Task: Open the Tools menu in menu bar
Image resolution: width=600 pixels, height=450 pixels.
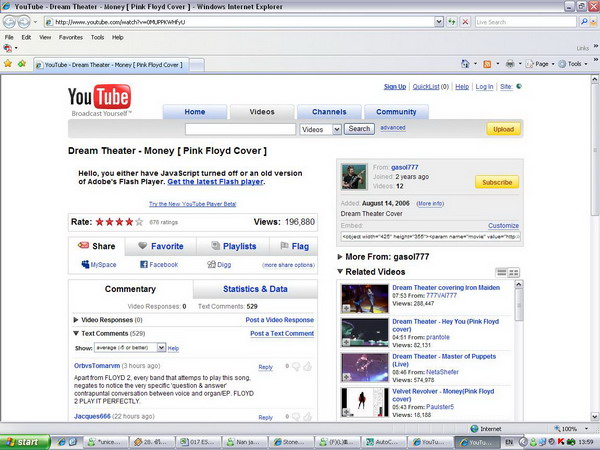Action: pos(97,37)
